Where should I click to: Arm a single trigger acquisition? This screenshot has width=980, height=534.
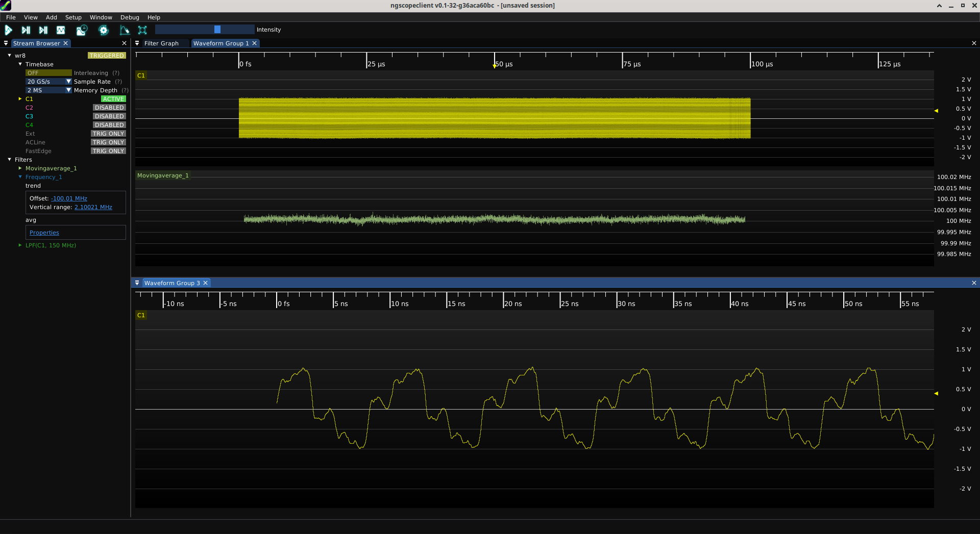[26, 30]
